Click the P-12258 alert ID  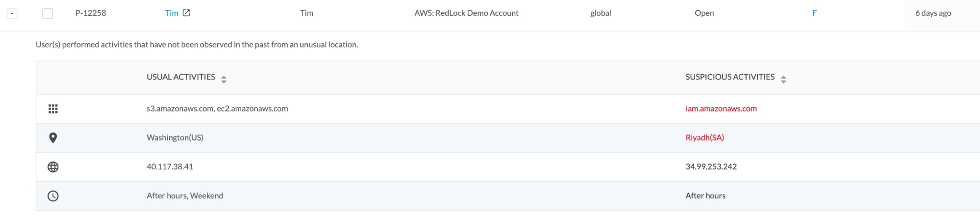91,13
